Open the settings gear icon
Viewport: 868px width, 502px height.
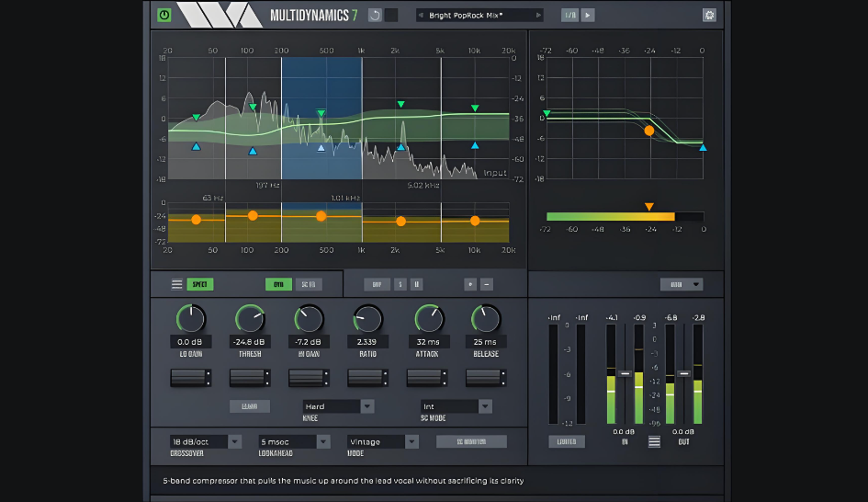709,15
